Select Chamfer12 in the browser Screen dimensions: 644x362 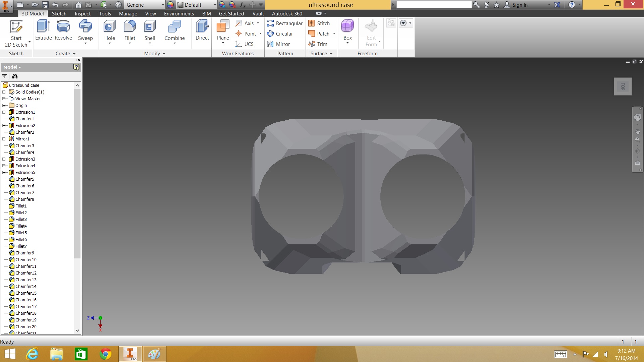tap(26, 273)
